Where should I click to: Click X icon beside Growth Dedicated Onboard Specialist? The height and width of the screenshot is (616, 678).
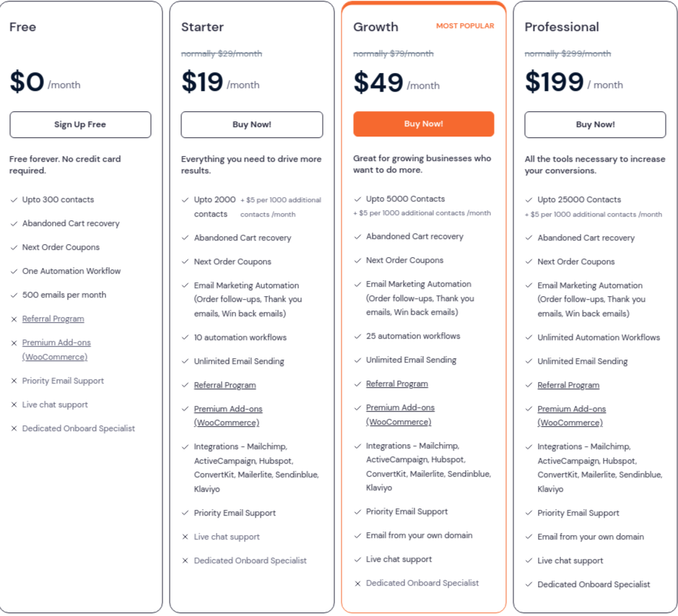coord(357,584)
